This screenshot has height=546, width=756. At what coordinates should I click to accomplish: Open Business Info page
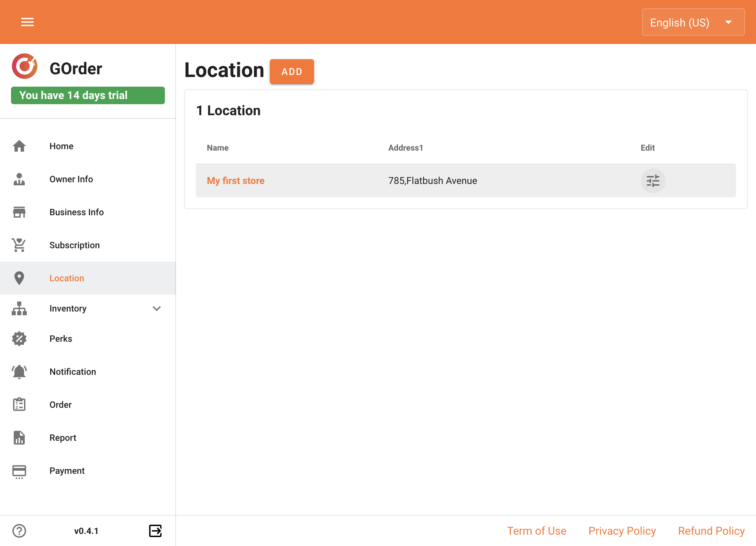[x=88, y=212]
